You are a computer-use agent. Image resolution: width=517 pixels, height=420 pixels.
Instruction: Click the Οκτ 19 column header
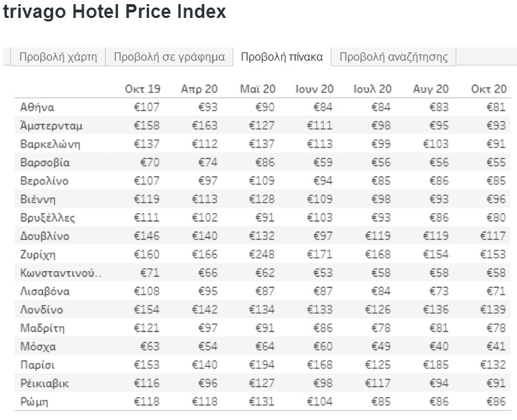point(142,89)
